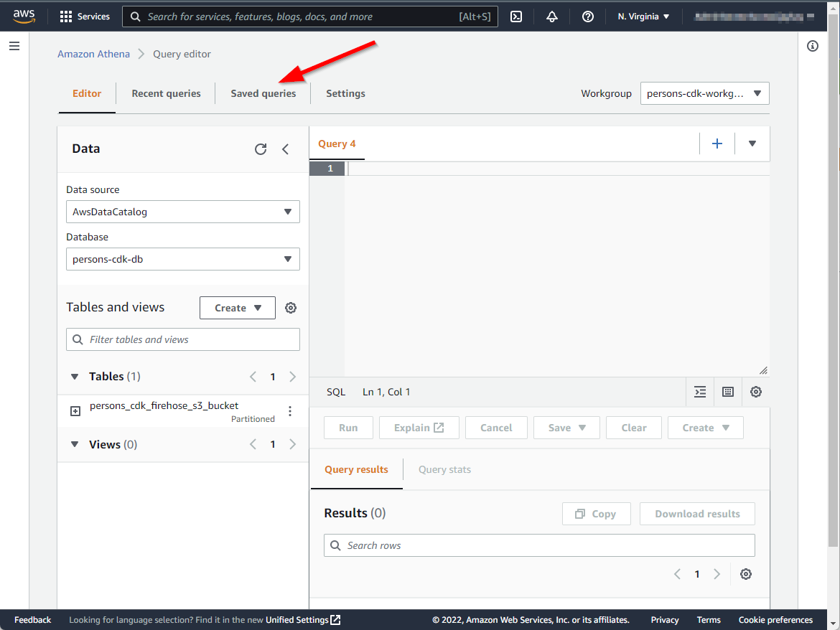Click the format query icon

point(700,392)
